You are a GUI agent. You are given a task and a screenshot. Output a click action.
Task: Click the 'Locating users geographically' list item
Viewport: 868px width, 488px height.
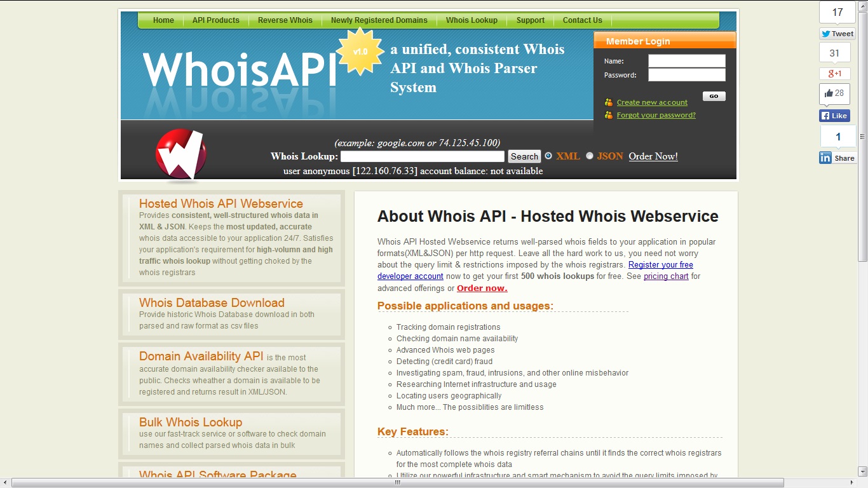pos(449,396)
